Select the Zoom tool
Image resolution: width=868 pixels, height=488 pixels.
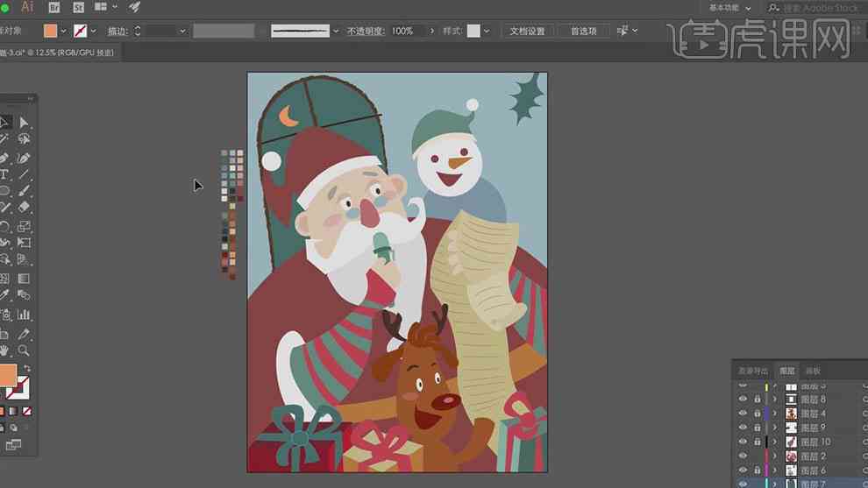click(x=24, y=350)
